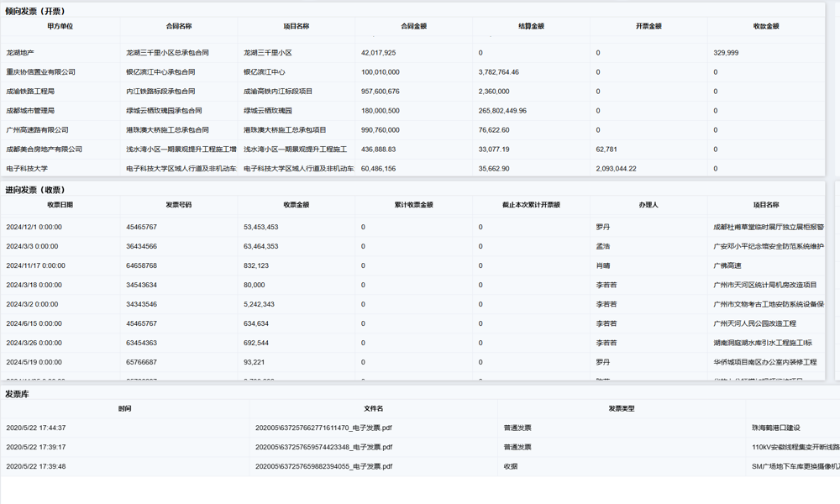Sort by the 合同金额 column header

click(413, 26)
